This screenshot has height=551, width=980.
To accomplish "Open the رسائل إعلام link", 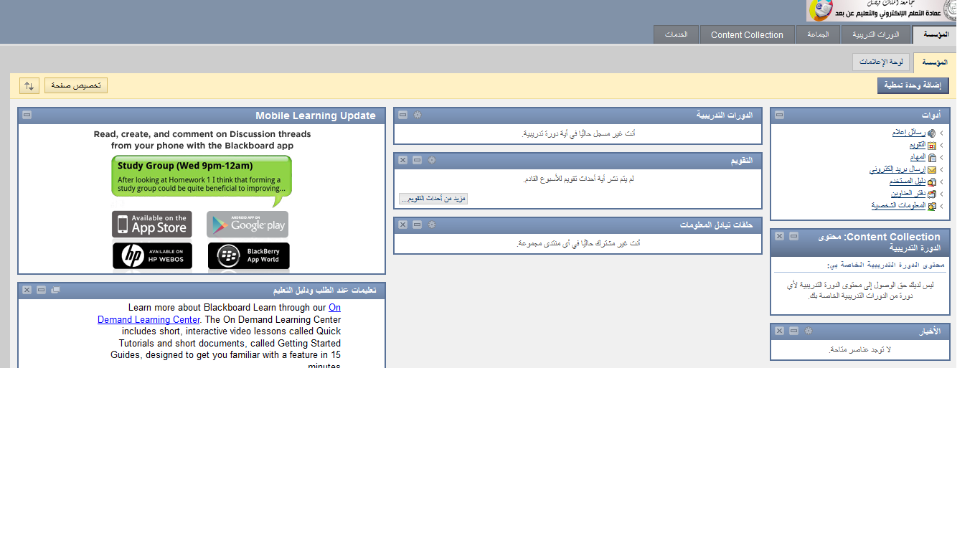I will click(x=909, y=133).
